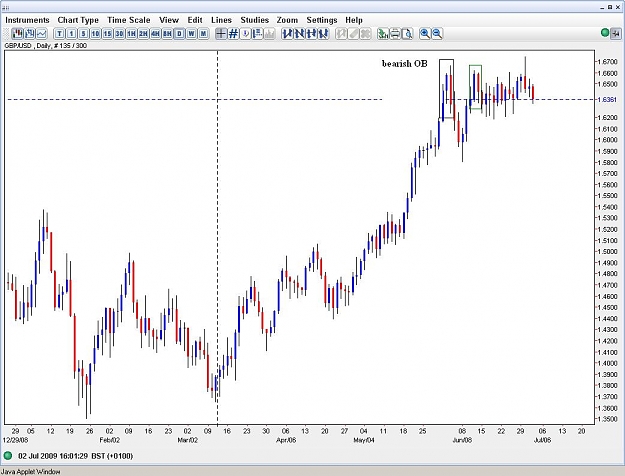Screen dimensions: 625x476
Task: Open the Time Scale menu
Action: coord(129,20)
